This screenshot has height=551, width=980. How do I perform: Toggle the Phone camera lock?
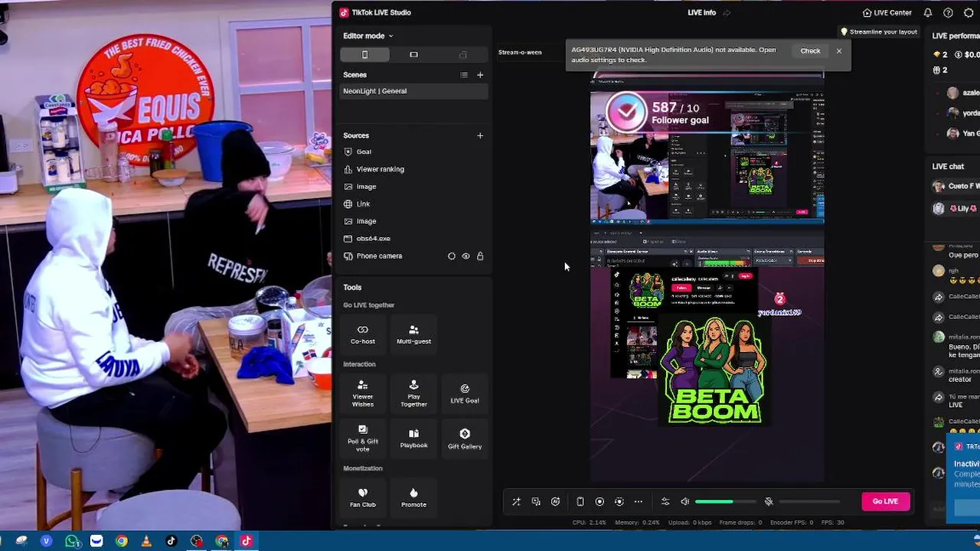[x=480, y=256]
